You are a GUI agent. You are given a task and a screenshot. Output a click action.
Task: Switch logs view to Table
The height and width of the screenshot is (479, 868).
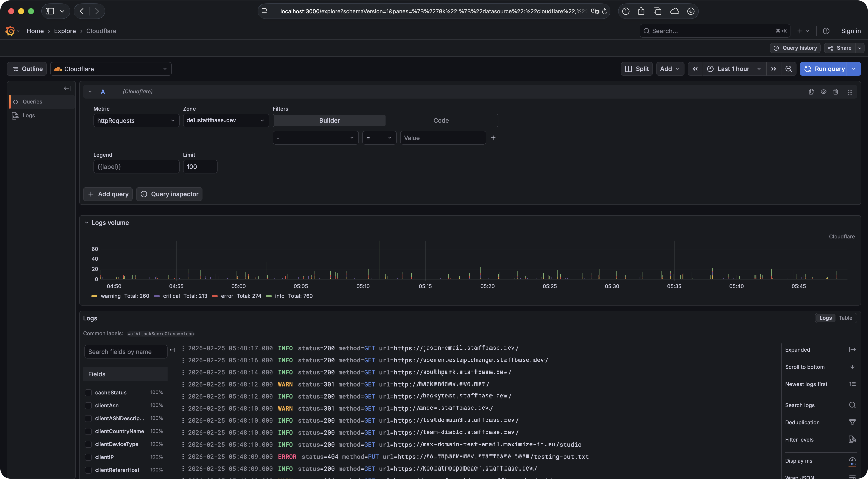[x=845, y=318]
